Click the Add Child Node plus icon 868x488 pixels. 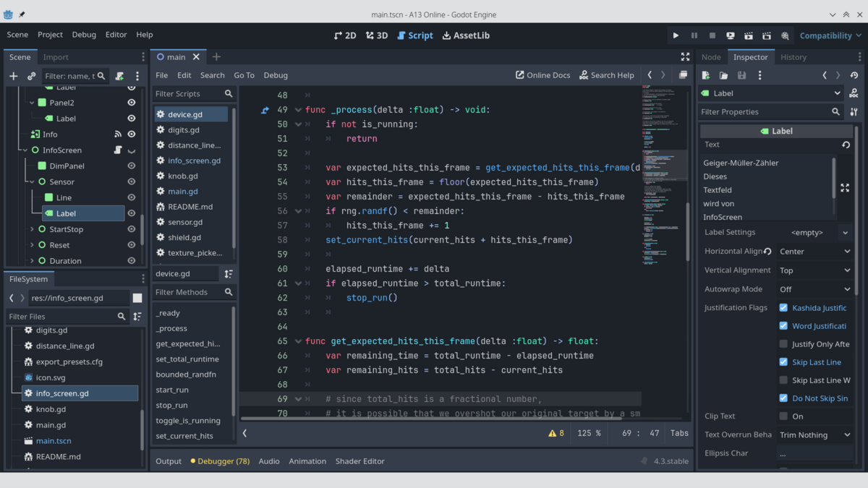tap(13, 76)
